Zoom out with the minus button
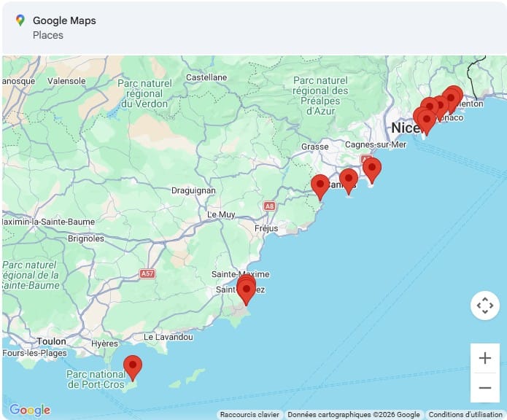507x420 pixels. 484,388
